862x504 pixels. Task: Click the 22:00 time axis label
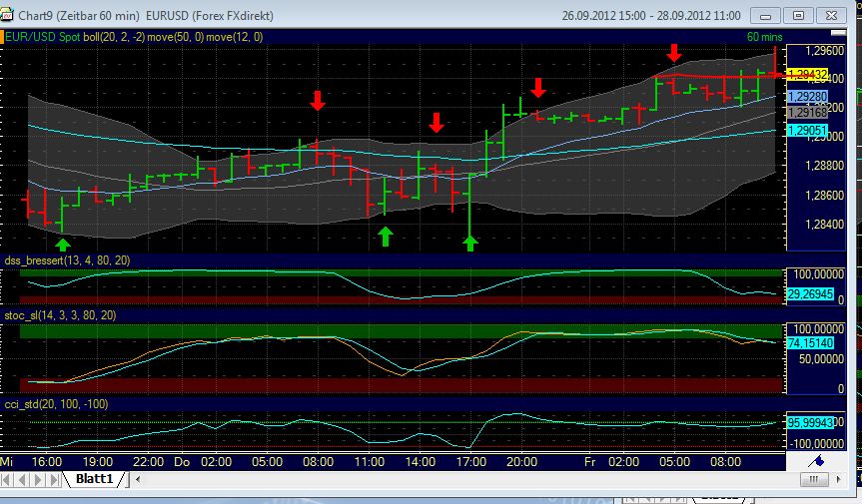(148, 462)
